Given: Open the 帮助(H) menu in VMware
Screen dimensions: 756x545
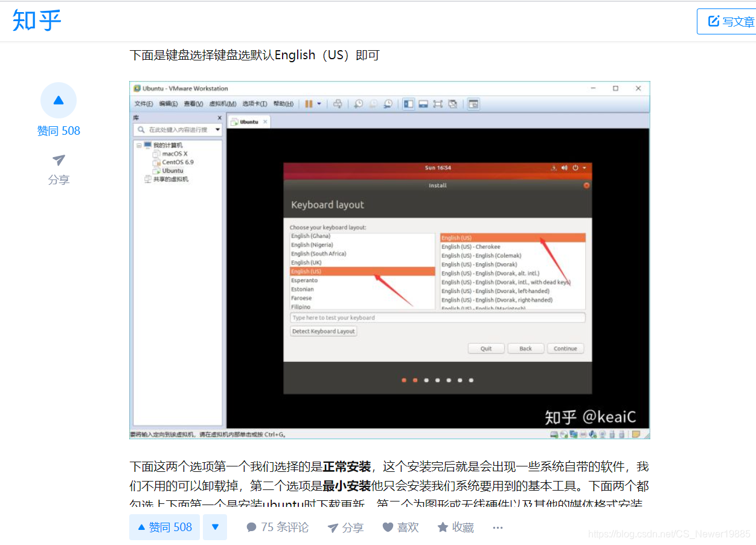Looking at the screenshot, I should pos(283,104).
